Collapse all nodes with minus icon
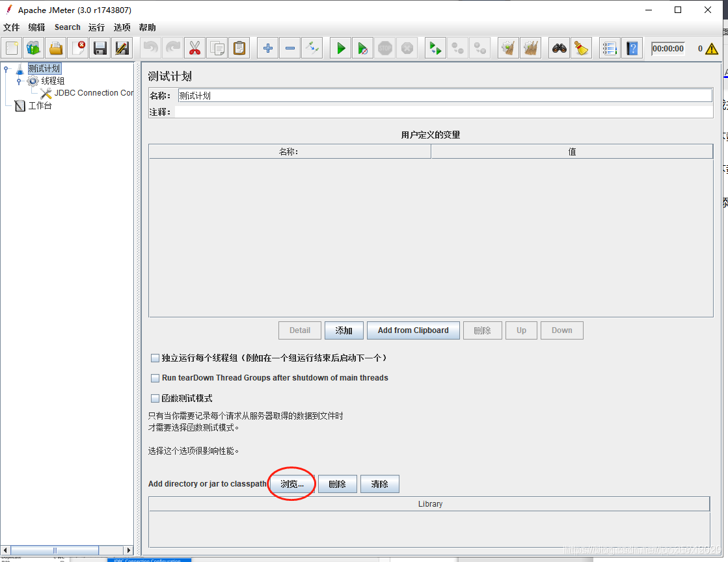728x562 pixels. (x=290, y=48)
